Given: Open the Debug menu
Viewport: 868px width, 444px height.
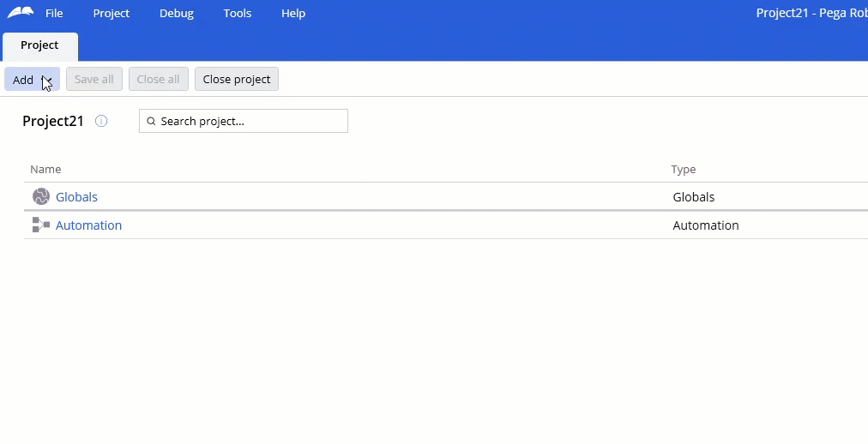Looking at the screenshot, I should click(x=177, y=13).
